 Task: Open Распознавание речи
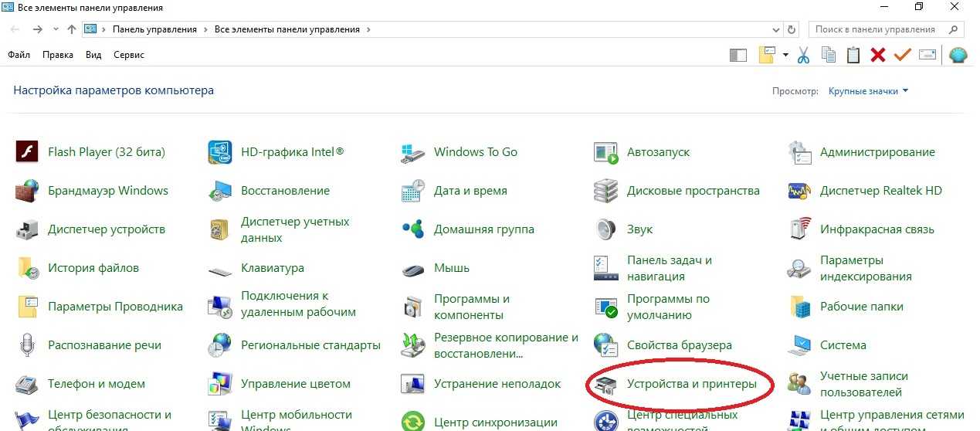(x=93, y=345)
